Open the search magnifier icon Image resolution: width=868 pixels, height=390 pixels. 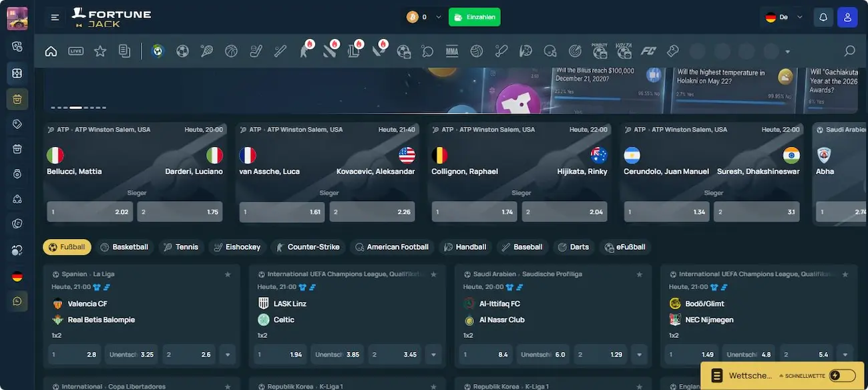[850, 51]
